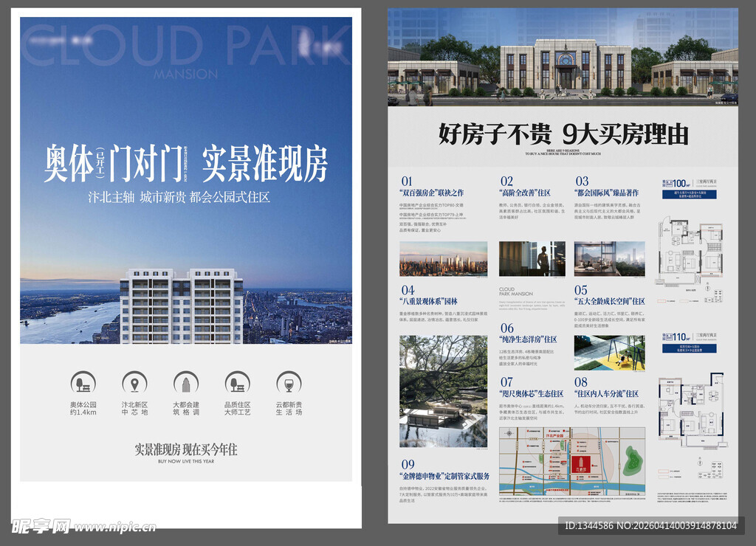Click the 实景准现房 现在买今年住 slogan

click(186, 449)
